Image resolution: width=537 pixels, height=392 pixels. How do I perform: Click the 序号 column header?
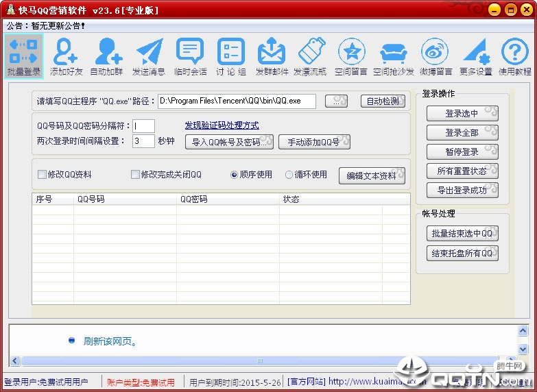pos(53,199)
